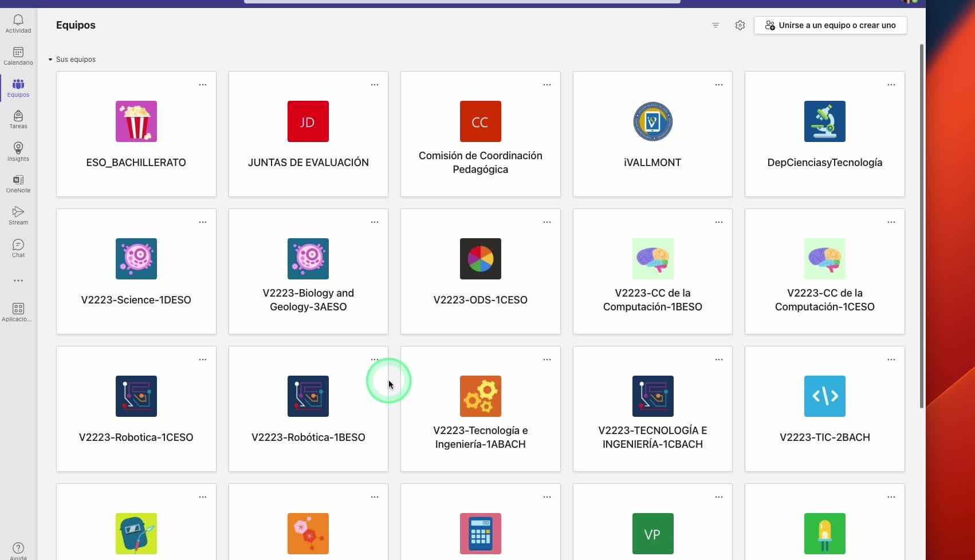This screenshot has height=560, width=975.
Task: Click Unirse a un equipo o crear uno
Action: click(830, 25)
